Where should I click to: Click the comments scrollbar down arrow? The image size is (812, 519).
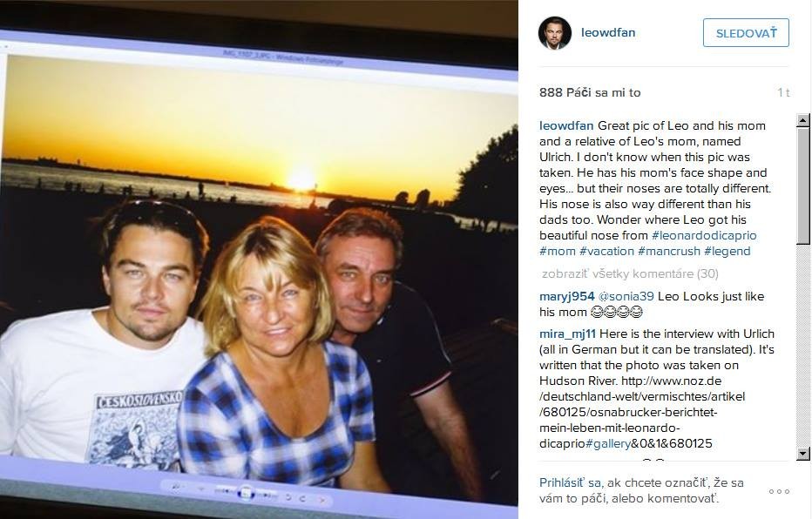coord(803,454)
